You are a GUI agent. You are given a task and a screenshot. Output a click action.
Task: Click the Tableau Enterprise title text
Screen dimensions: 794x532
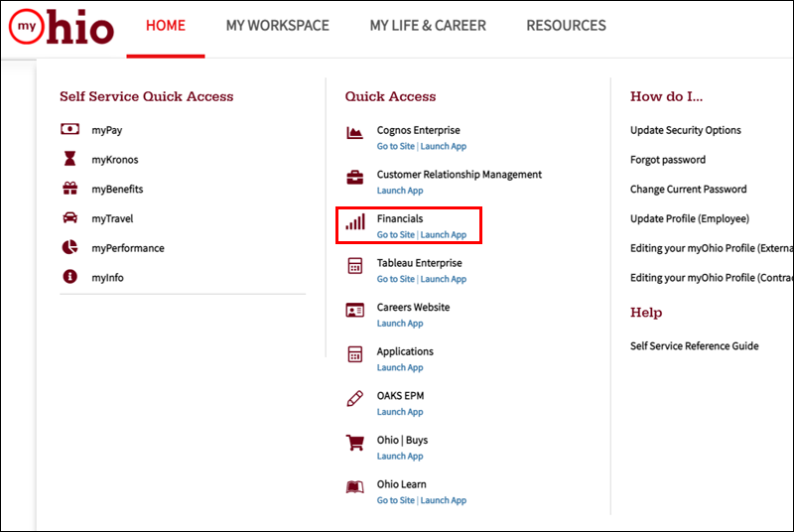point(419,263)
